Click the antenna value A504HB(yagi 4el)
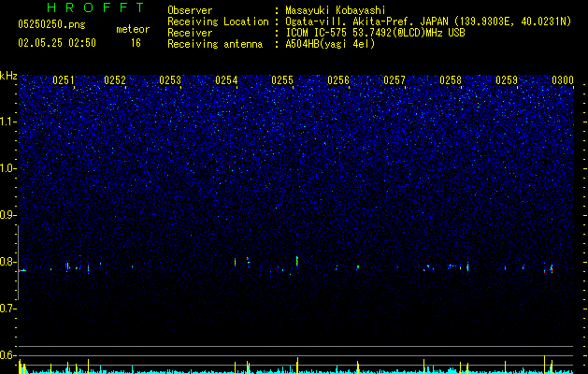 [330, 44]
